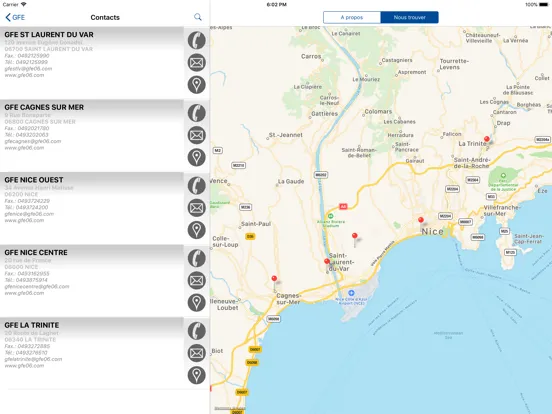Viewport: 552px width, 414px height.
Task: Call GFE LA TRINITE via phone icon
Action: tap(196, 331)
